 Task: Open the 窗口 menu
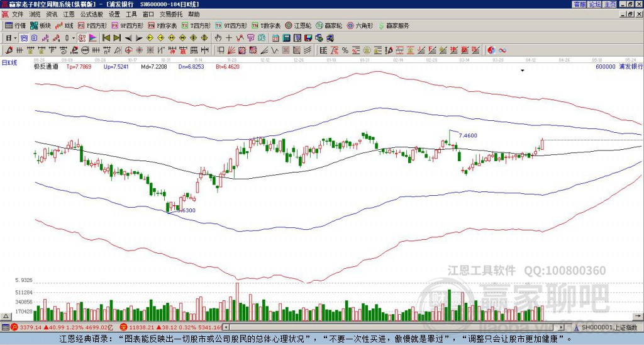point(148,14)
